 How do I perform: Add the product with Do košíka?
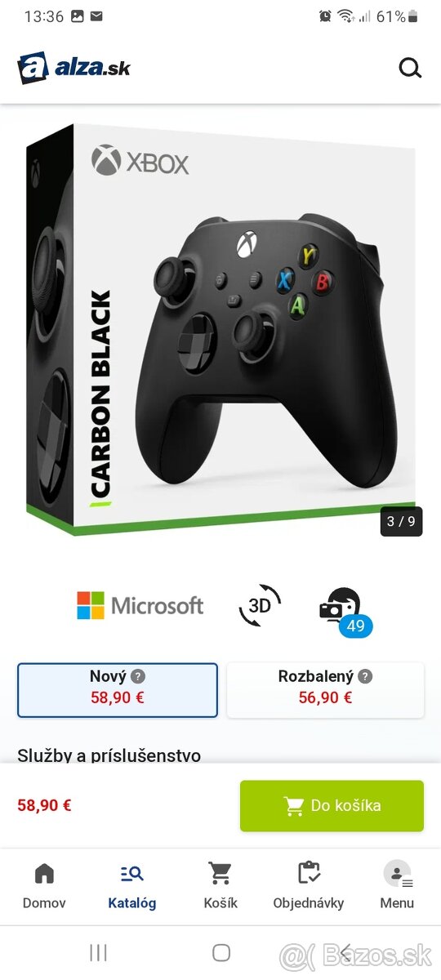[332, 806]
